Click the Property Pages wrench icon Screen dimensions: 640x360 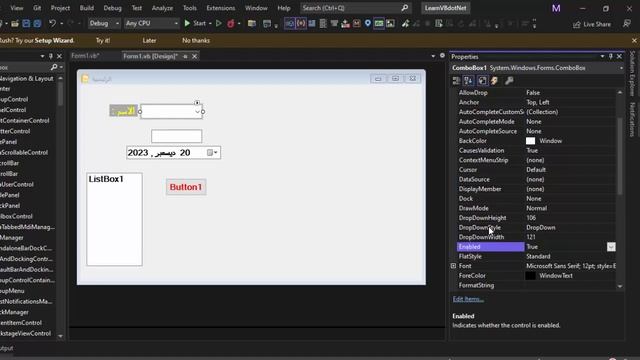509,81
